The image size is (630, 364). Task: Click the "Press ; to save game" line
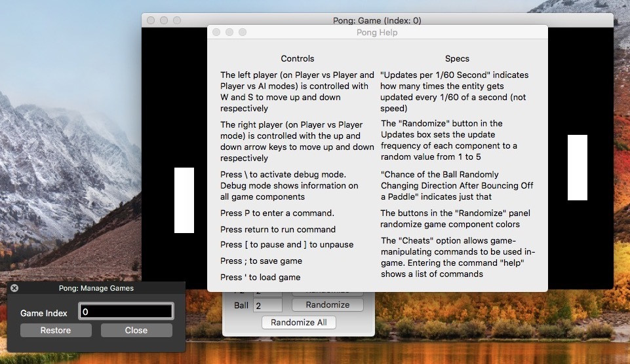261,261
